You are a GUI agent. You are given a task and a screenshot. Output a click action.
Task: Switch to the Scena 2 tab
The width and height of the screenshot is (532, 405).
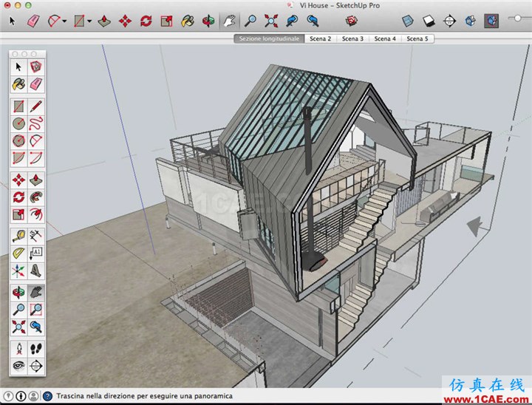(x=320, y=38)
